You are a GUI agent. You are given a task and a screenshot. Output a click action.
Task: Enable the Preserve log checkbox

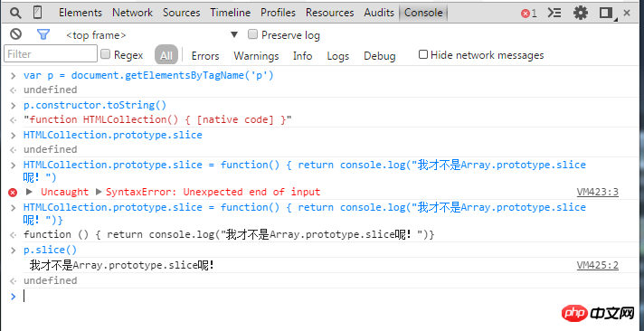pyautogui.click(x=253, y=34)
